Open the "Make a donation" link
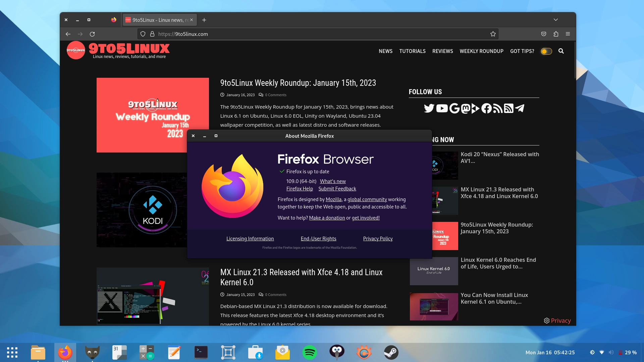 coord(327,218)
